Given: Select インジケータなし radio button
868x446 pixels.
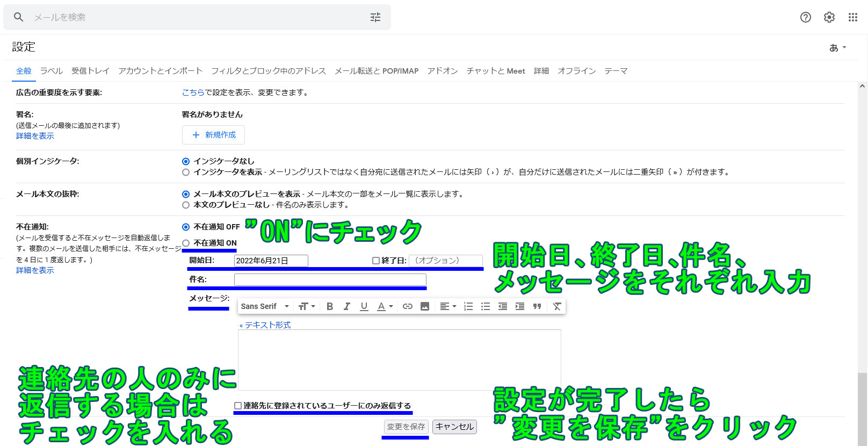Looking at the screenshot, I should coord(186,161).
